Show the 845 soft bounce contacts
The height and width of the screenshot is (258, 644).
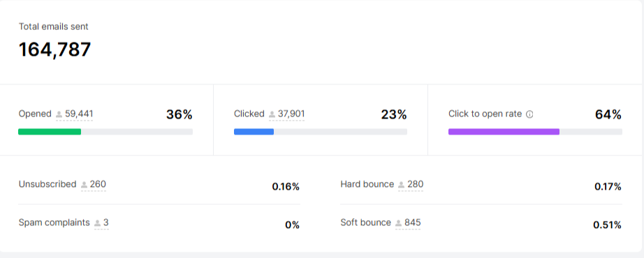pos(412,222)
